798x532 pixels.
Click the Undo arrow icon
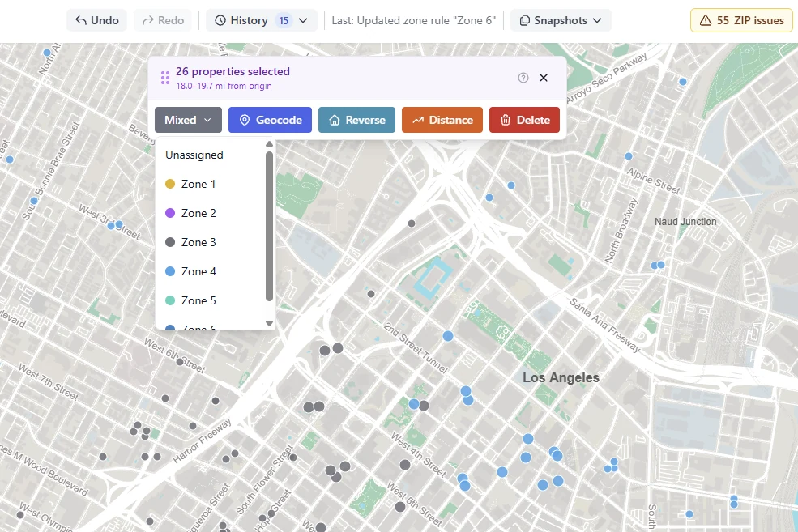pos(81,20)
